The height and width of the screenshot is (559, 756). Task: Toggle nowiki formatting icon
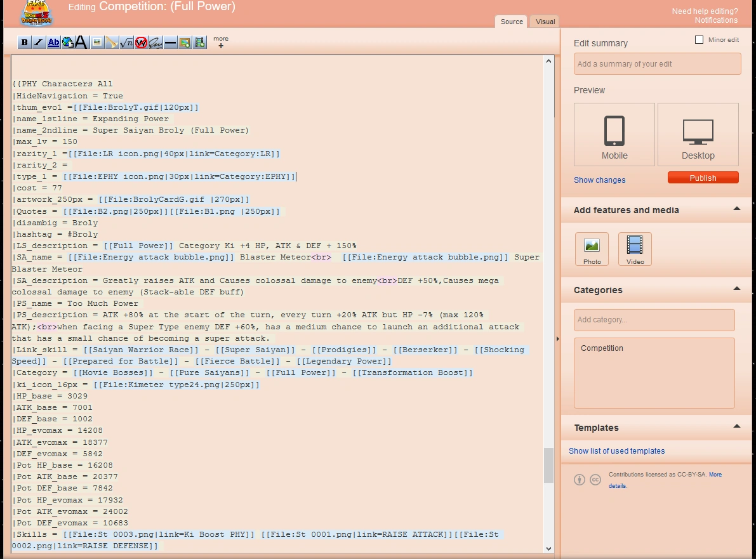(141, 43)
